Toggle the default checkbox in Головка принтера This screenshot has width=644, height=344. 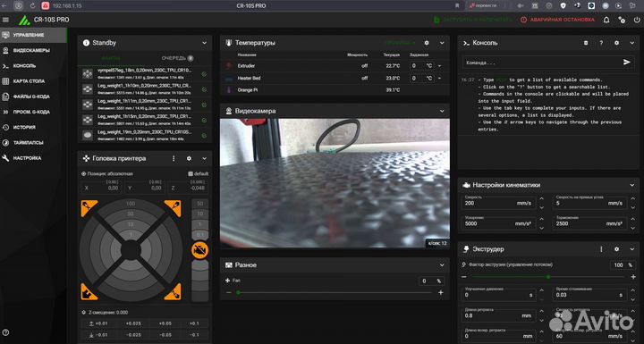[x=191, y=173]
